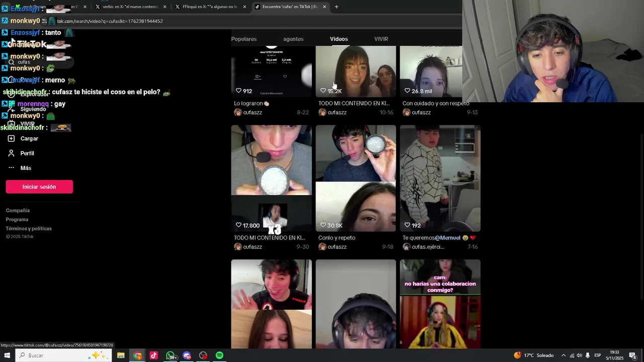Open cufaszz profile under 'Conlo y repeto'
This screenshot has height=362, width=644.
337,246
